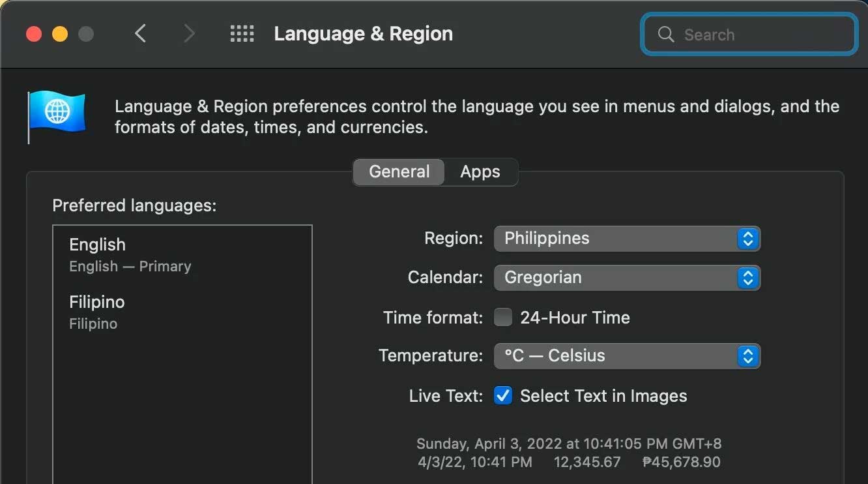Select the General tab

tap(399, 172)
